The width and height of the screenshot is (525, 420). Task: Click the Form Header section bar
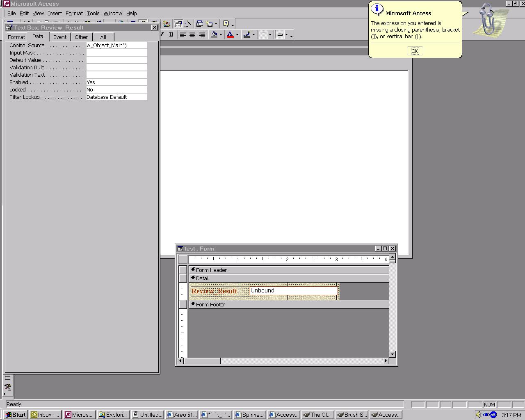coord(289,270)
